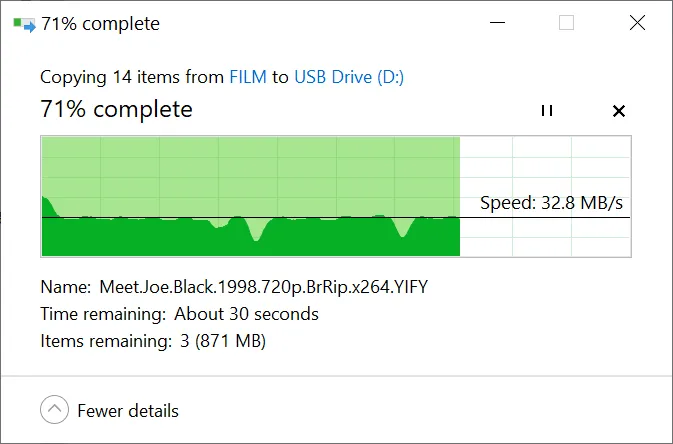Image resolution: width=673 pixels, height=444 pixels.
Task: Cancel the copy with the X icon
Action: [x=618, y=111]
